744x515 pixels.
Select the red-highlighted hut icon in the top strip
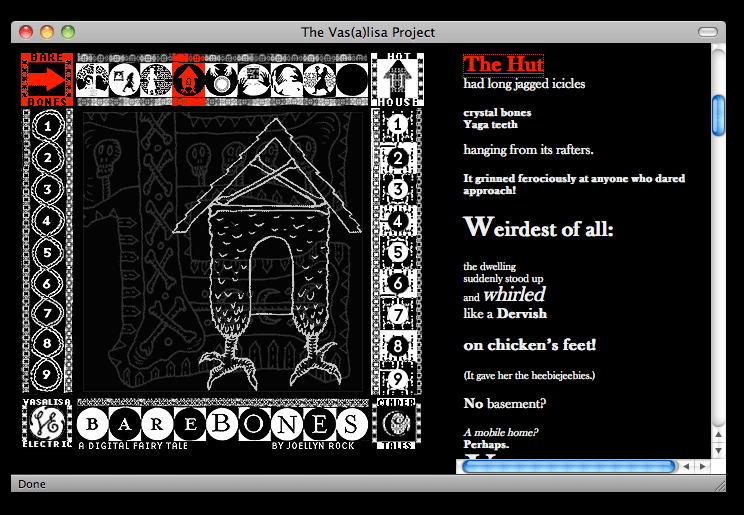[x=189, y=80]
